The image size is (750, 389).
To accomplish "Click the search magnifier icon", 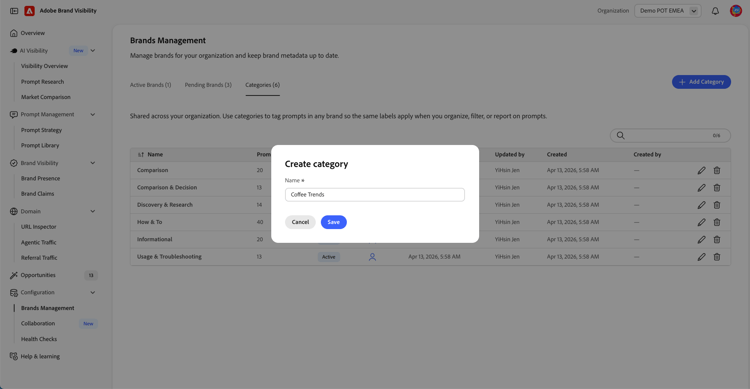I will coord(620,135).
